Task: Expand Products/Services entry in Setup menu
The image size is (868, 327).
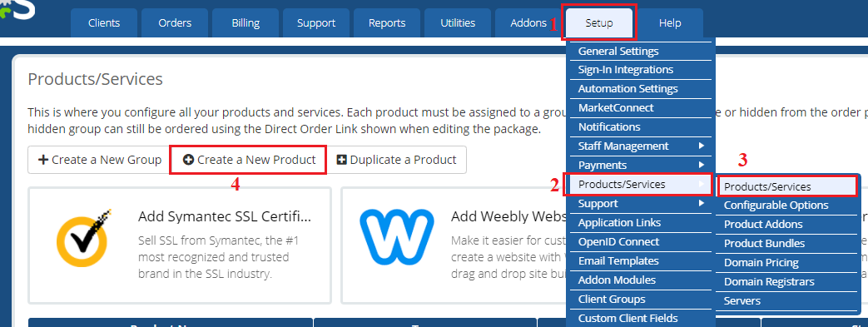Action: tap(641, 184)
